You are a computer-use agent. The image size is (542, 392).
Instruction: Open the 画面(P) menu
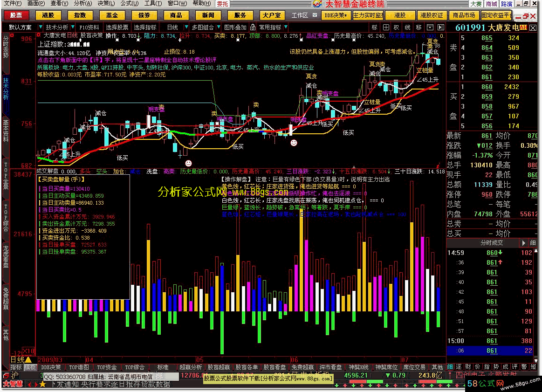point(36,3)
